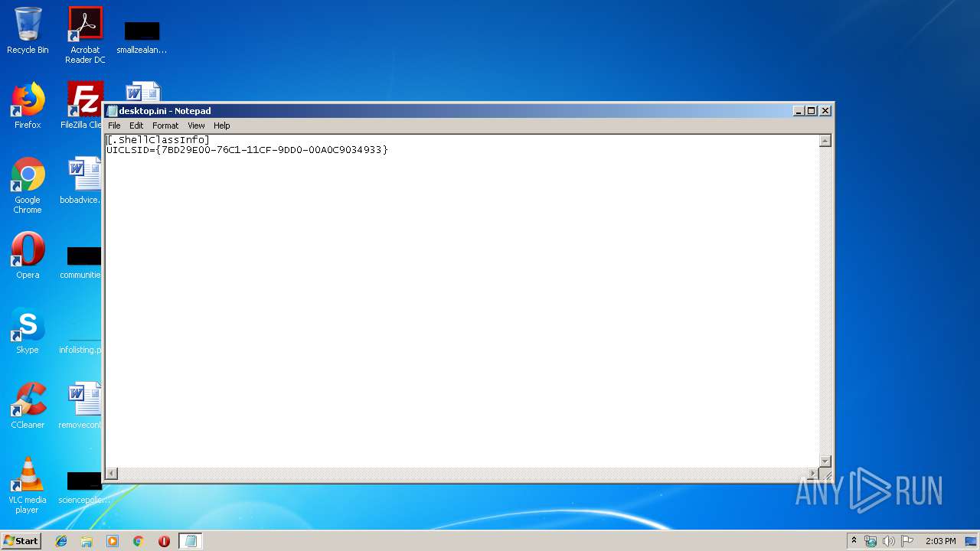
Task: Select the VLC media player desktop shortcut
Action: (x=28, y=484)
